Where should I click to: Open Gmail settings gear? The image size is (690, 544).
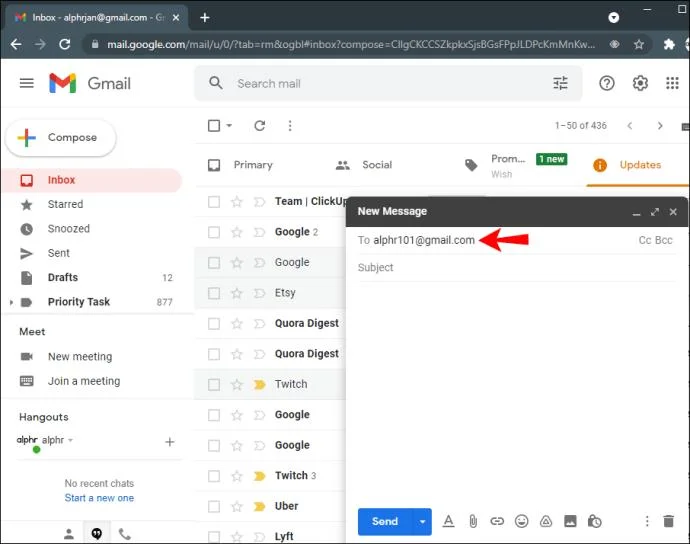pyautogui.click(x=640, y=83)
